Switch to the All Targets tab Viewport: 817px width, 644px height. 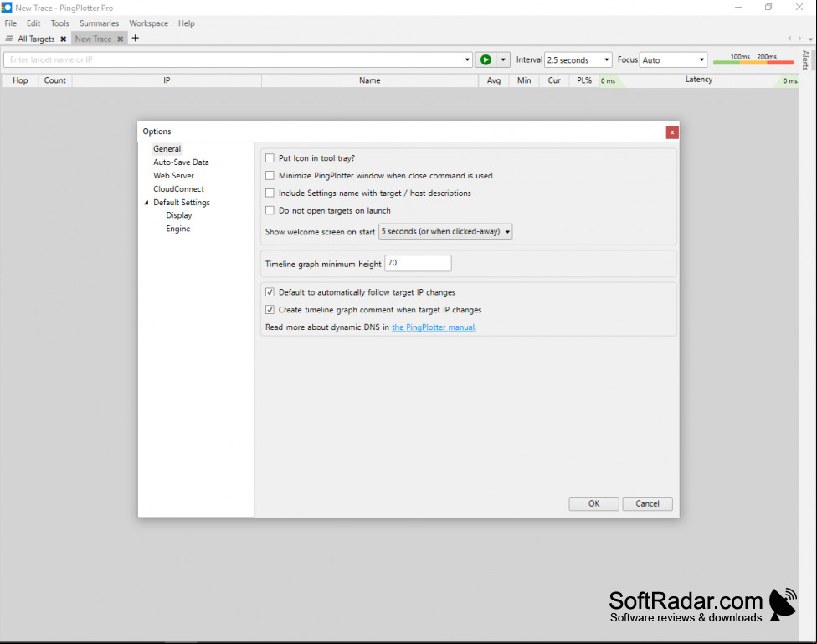36,39
